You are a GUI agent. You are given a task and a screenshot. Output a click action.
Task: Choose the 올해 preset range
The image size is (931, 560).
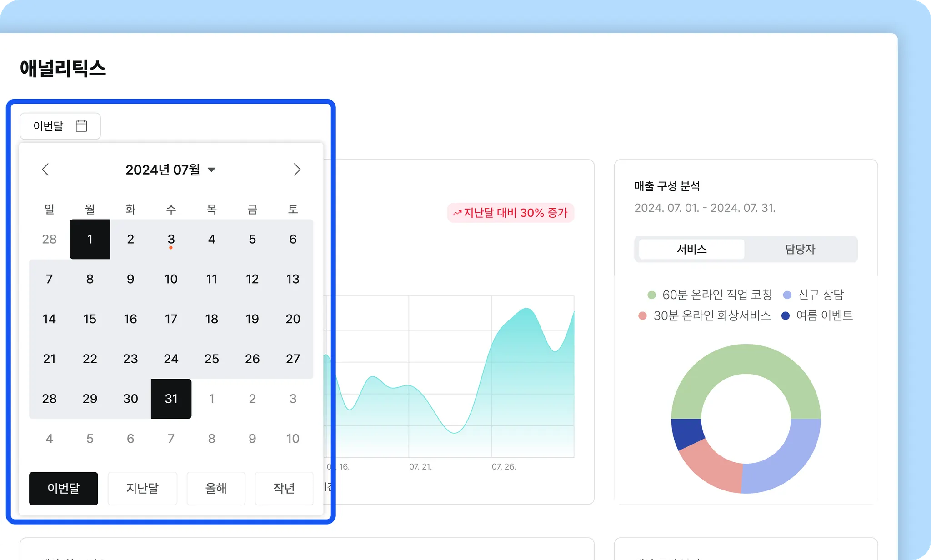point(216,488)
